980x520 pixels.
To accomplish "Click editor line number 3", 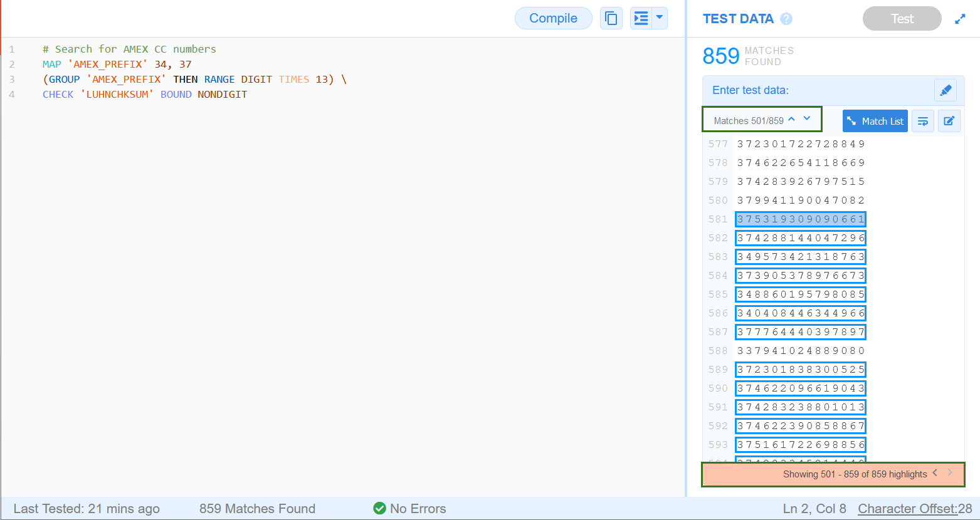I will click(11, 79).
